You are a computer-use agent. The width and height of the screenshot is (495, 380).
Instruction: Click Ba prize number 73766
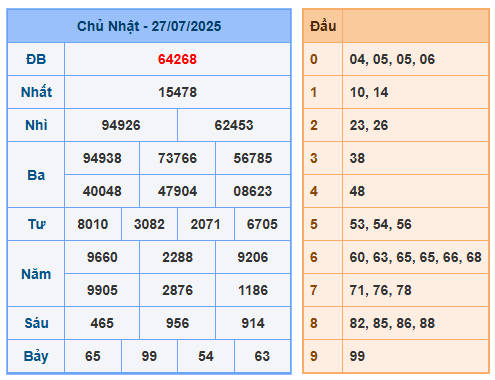[x=177, y=158]
